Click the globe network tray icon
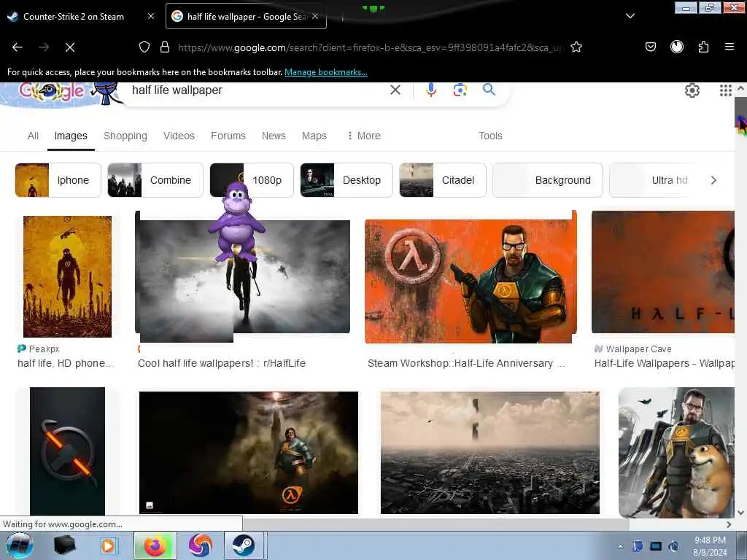This screenshot has width=747, height=560. tap(673, 546)
